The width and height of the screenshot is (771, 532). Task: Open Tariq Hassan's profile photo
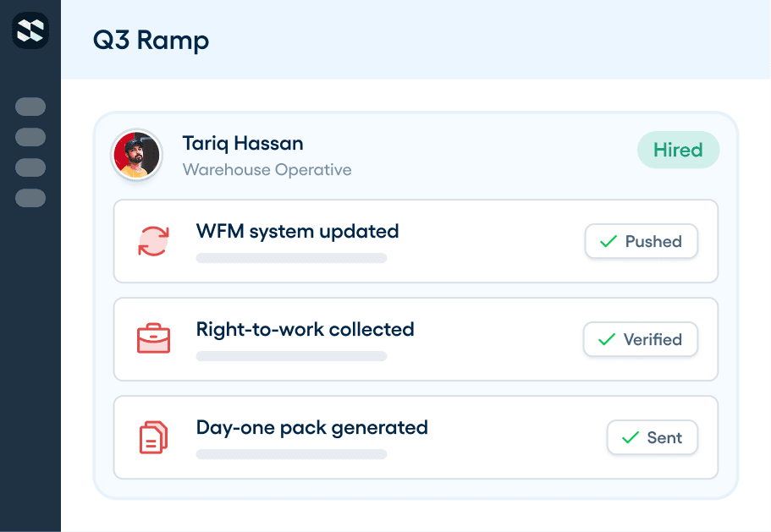pos(137,155)
